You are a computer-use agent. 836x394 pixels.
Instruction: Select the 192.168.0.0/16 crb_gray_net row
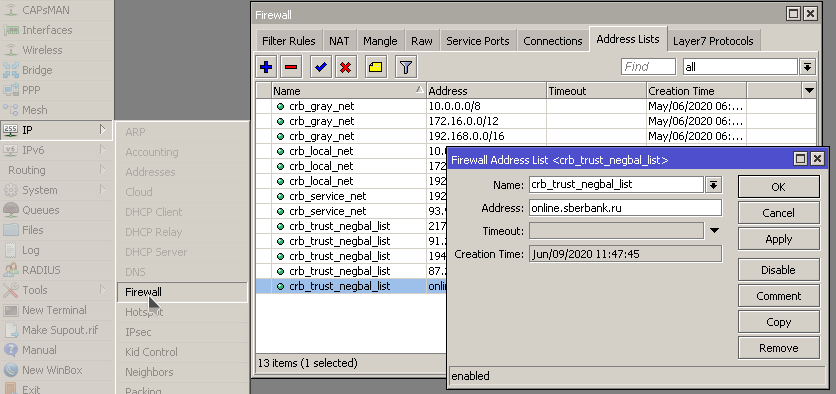(x=535, y=136)
